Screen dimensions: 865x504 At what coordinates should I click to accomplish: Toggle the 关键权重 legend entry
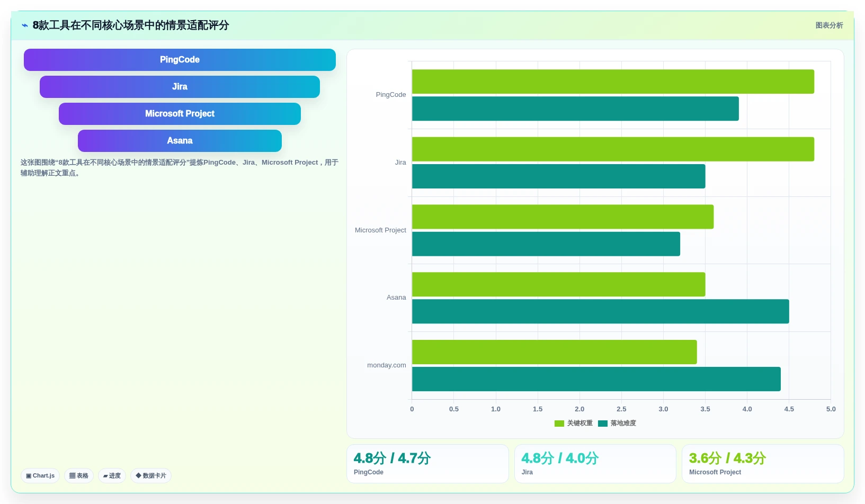click(574, 423)
